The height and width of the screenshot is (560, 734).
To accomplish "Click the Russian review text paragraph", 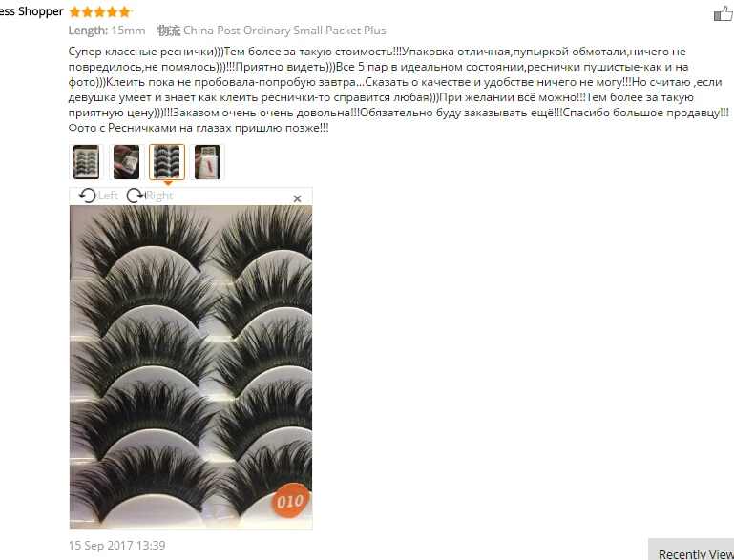I will (398, 90).
